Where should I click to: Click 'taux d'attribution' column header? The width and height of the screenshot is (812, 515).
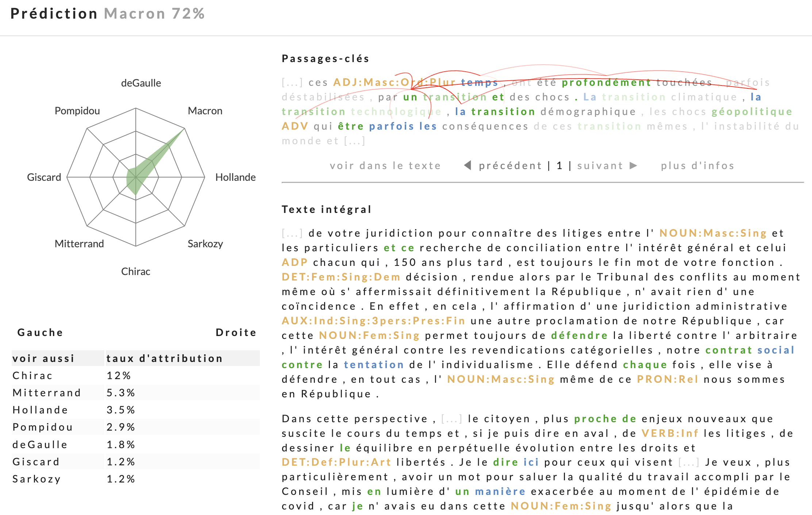(164, 358)
